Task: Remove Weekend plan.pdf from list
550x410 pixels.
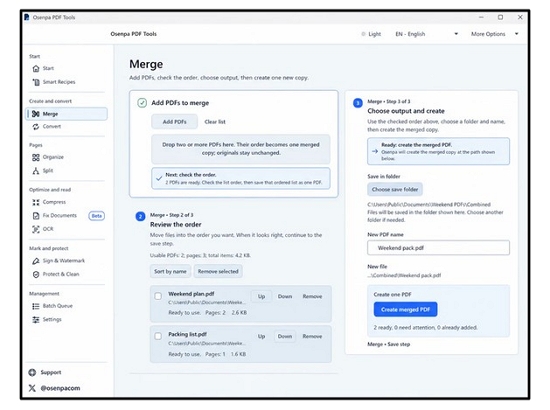Action: point(312,297)
